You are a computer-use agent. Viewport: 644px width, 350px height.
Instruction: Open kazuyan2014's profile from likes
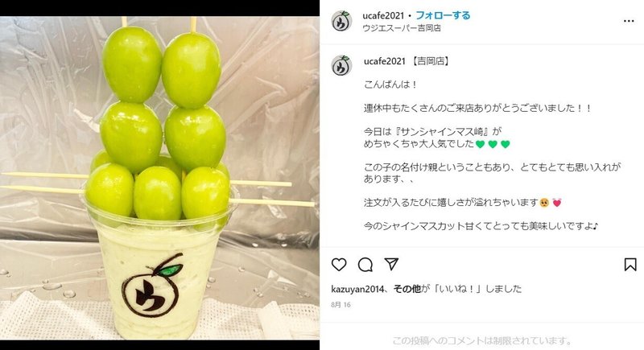click(357, 289)
